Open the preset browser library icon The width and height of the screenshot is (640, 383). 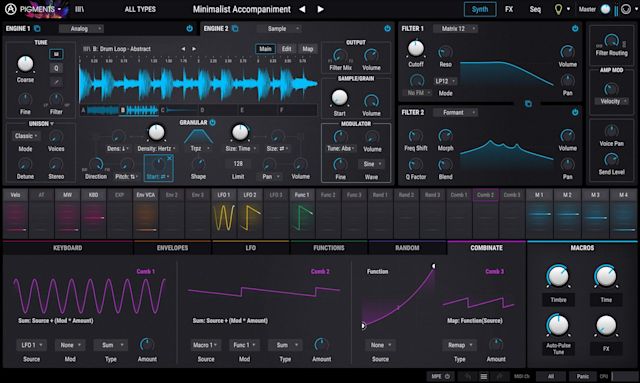[x=80, y=9]
